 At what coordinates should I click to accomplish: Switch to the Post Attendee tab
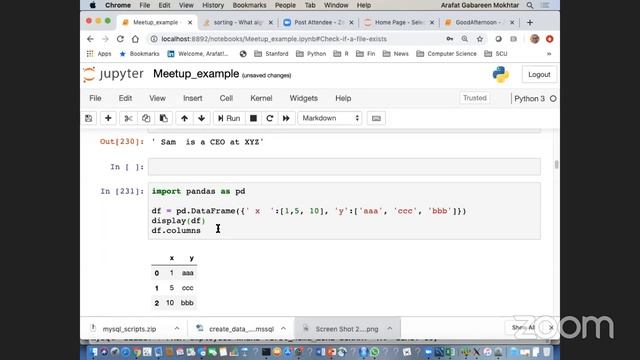[x=318, y=22]
